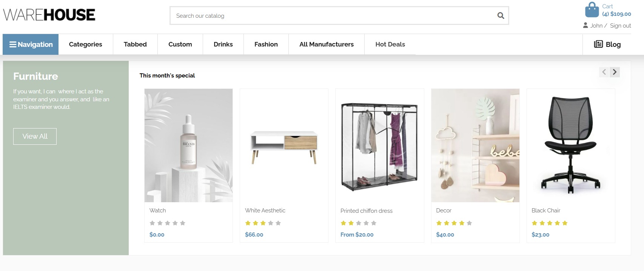Screen dimensions: 644x271
Task: Click the hamburger Navigation menu icon
Action: pos(13,45)
